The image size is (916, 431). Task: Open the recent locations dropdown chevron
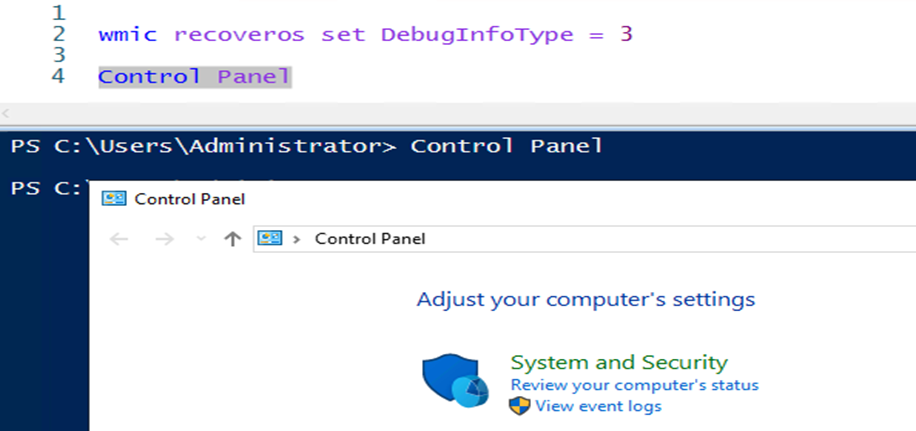click(201, 239)
